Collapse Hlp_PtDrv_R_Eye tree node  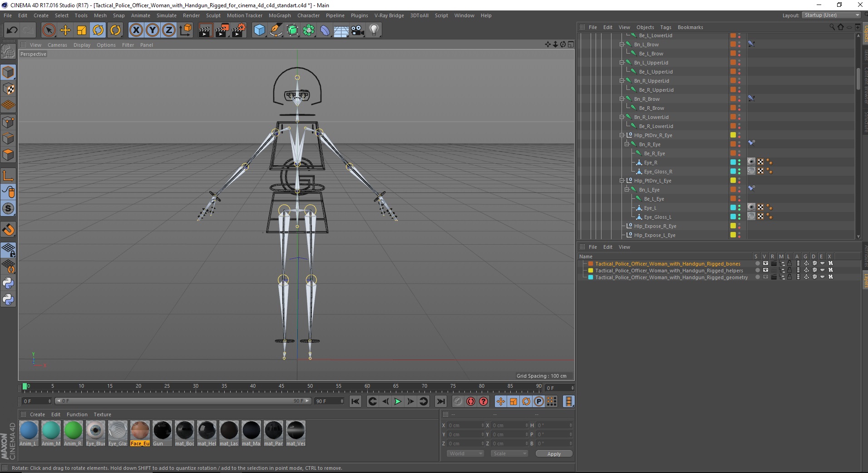[622, 135]
